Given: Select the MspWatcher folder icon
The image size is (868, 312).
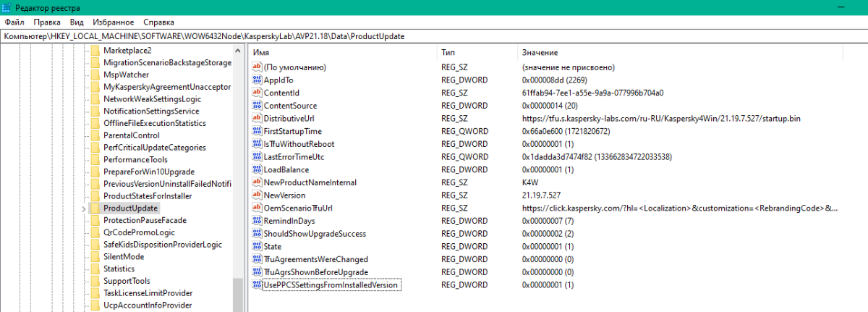Looking at the screenshot, I should click(x=95, y=75).
